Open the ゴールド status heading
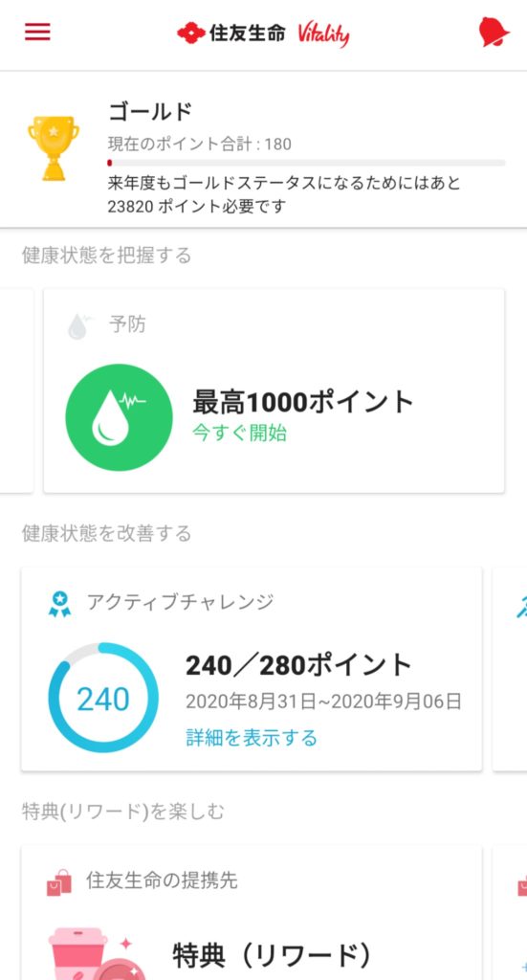The image size is (527, 980). pyautogui.click(x=150, y=112)
